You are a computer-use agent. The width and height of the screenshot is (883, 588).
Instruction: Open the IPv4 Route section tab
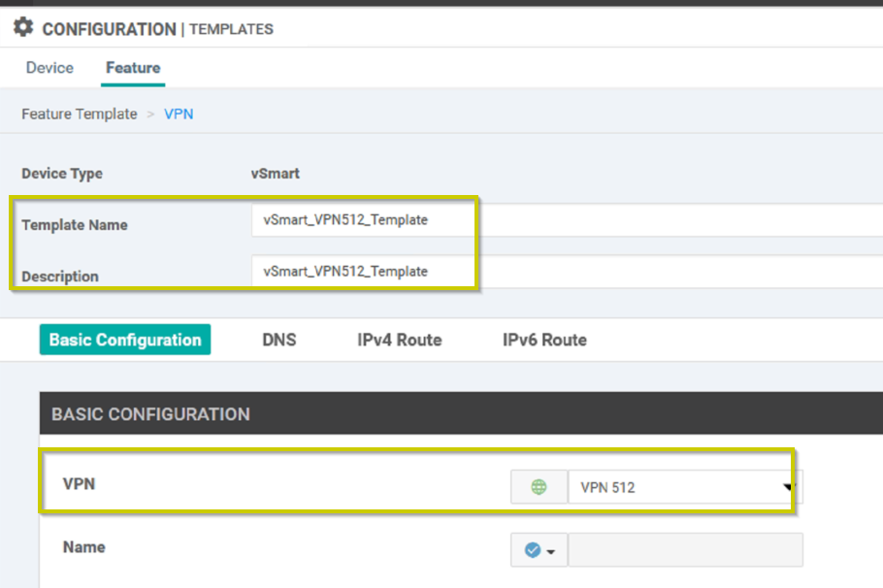(x=399, y=340)
